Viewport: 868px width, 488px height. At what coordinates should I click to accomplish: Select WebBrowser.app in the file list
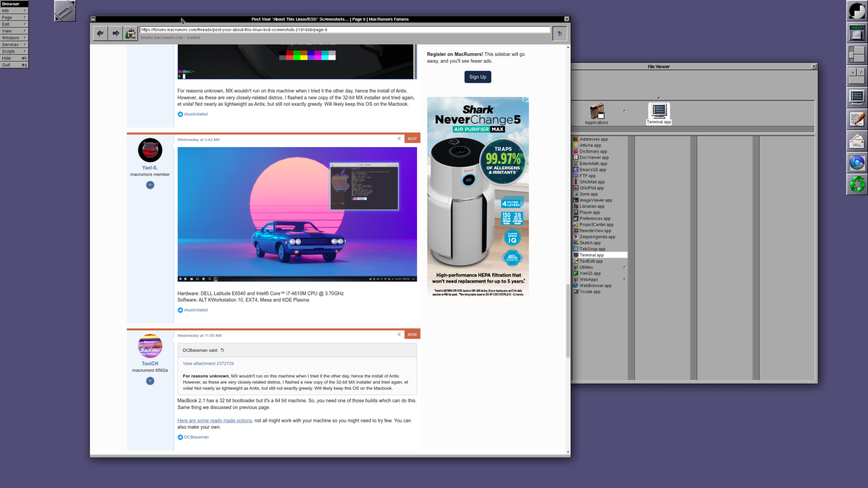pos(595,285)
